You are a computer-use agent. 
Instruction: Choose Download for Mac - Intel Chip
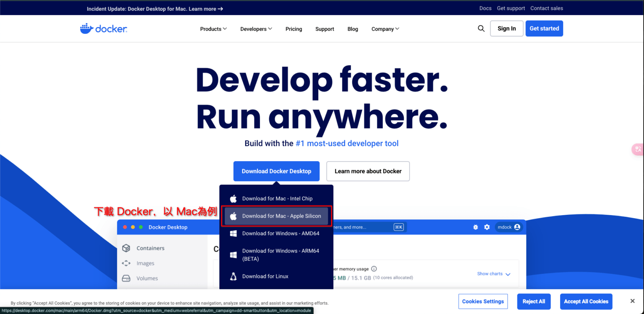pyautogui.click(x=276, y=198)
